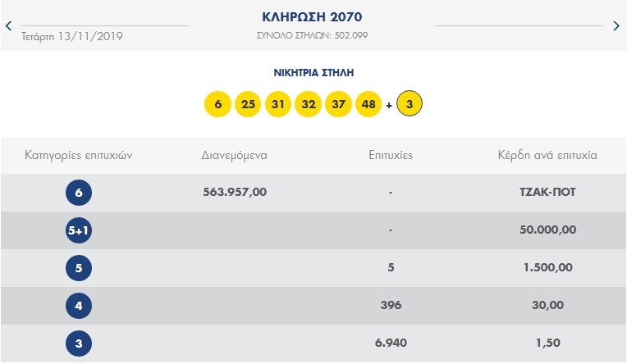The width and height of the screenshot is (627, 364).
Task: Select yellow winning ball number 32
Action: 309,104
